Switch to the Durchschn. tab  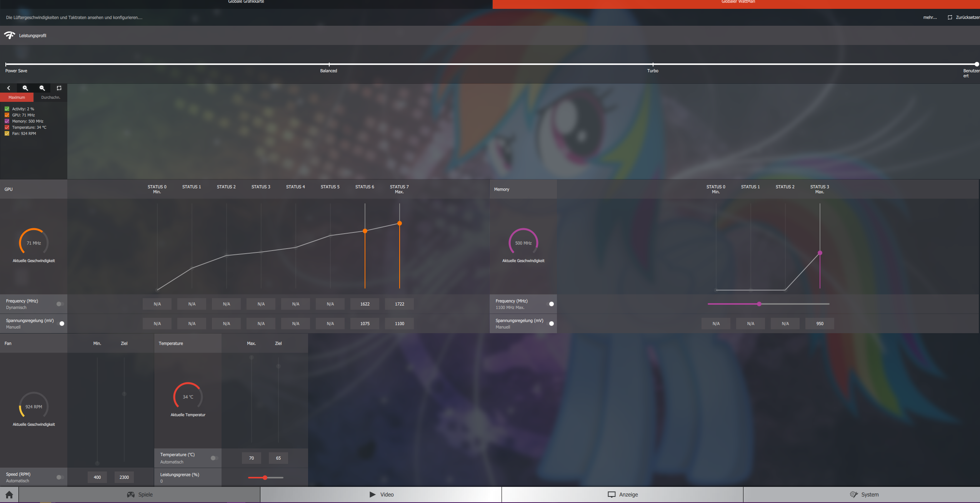(x=50, y=97)
